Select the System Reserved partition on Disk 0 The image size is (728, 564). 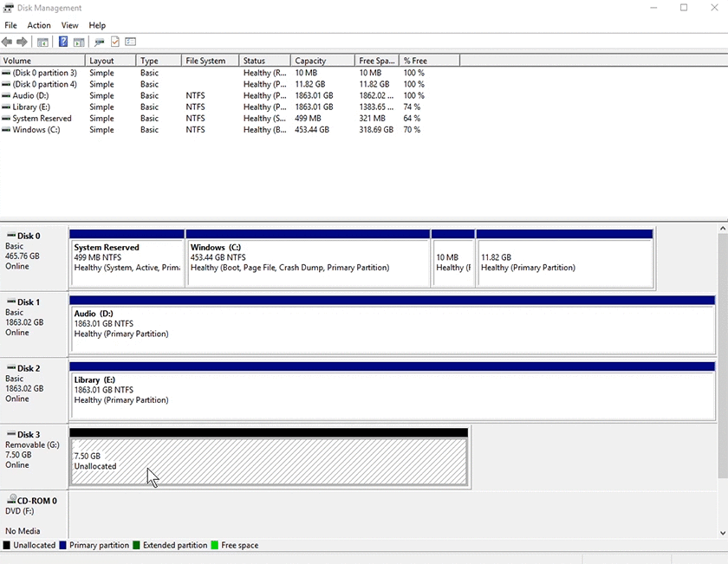point(126,260)
